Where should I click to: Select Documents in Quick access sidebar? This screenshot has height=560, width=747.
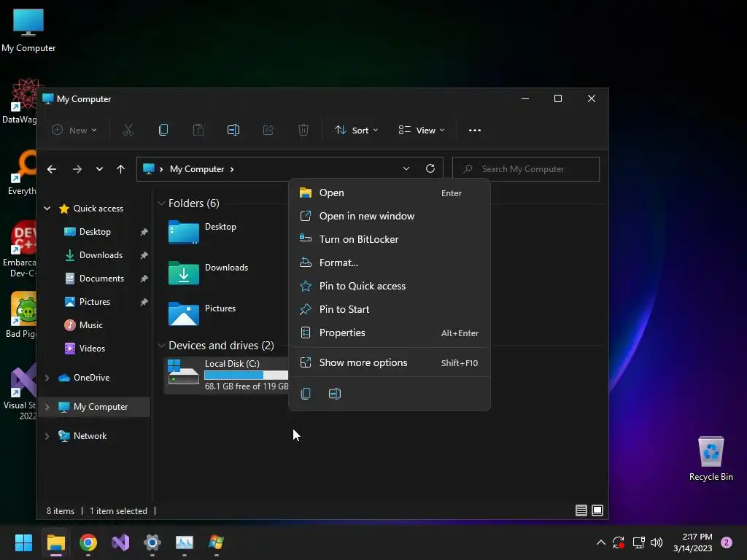[x=101, y=279]
